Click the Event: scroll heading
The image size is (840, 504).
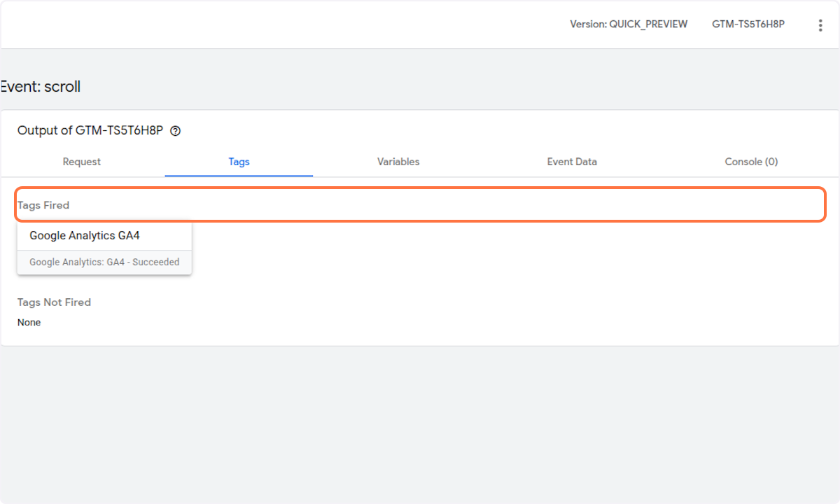pos(41,87)
